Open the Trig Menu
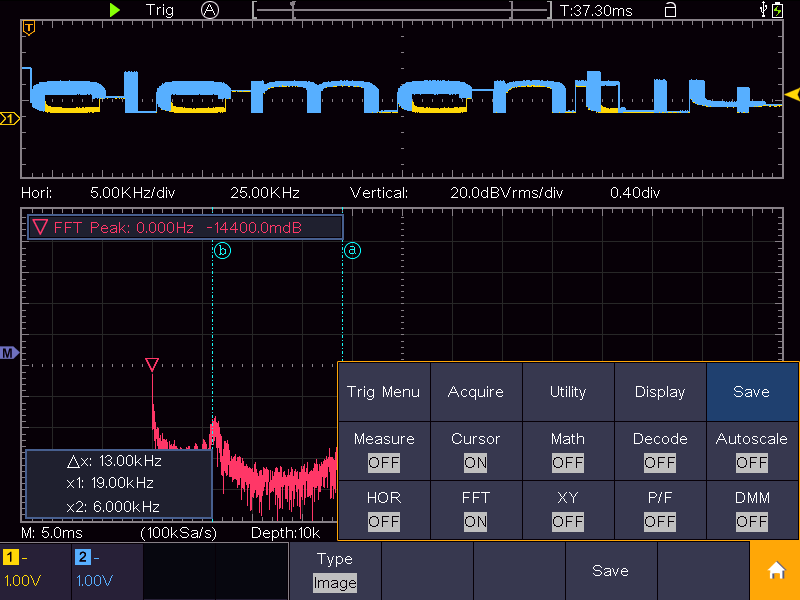Screen dimensions: 800x600 point(384,392)
